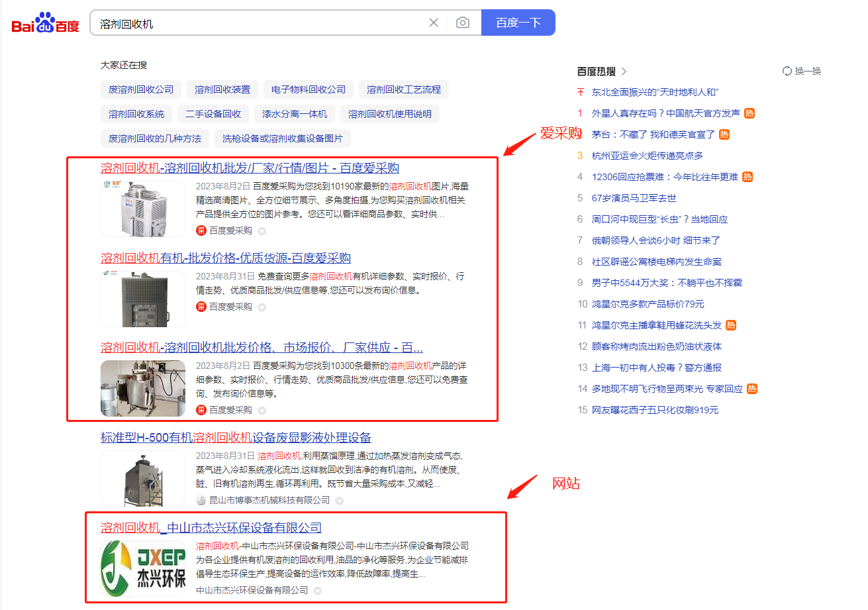The image size is (868, 610).
Task: Select related search 废溶剂回收公司
Action: pos(141,89)
